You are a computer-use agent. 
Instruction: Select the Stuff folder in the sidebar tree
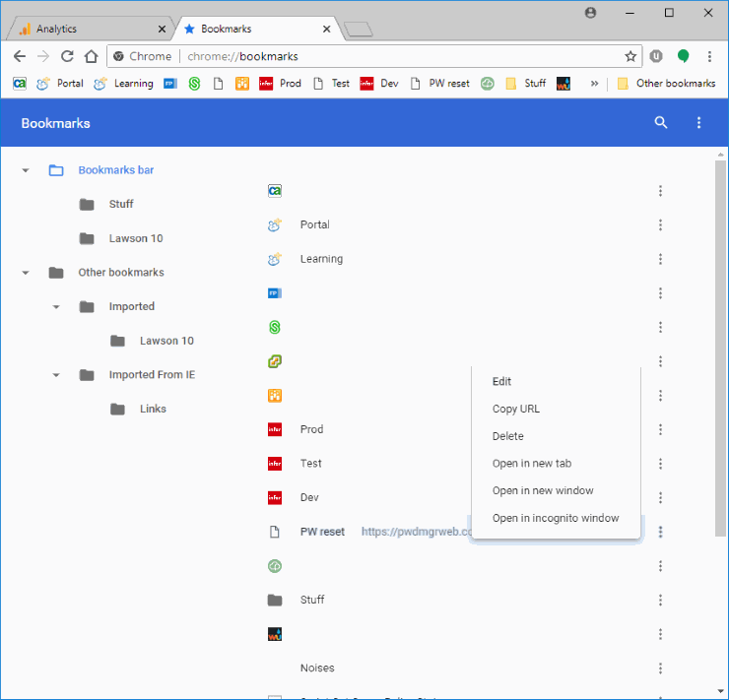point(106,205)
